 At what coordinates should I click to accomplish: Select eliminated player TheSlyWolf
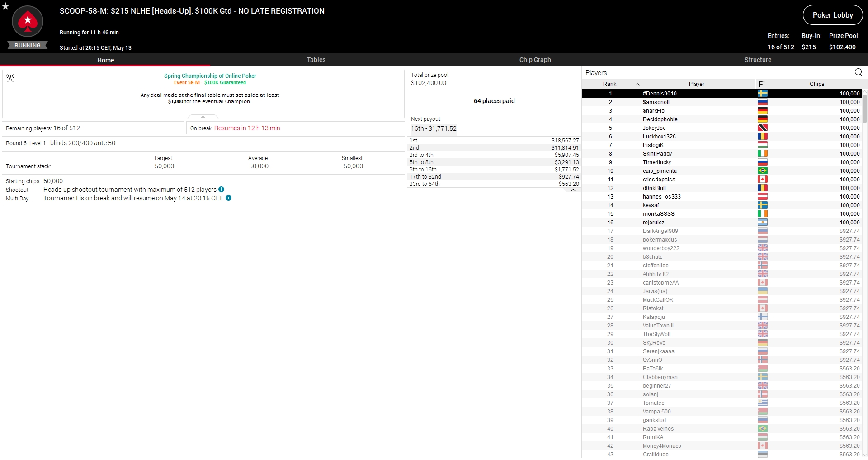pos(722,334)
